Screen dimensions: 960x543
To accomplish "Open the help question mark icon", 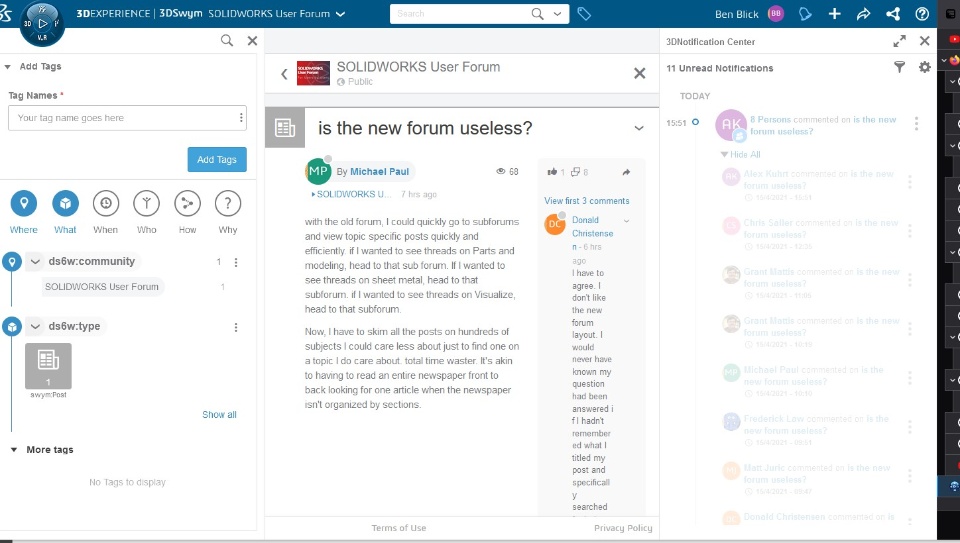I will (922, 13).
